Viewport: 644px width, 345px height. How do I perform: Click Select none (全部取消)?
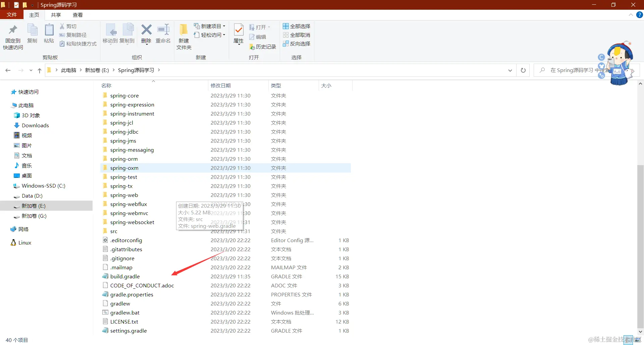(297, 35)
